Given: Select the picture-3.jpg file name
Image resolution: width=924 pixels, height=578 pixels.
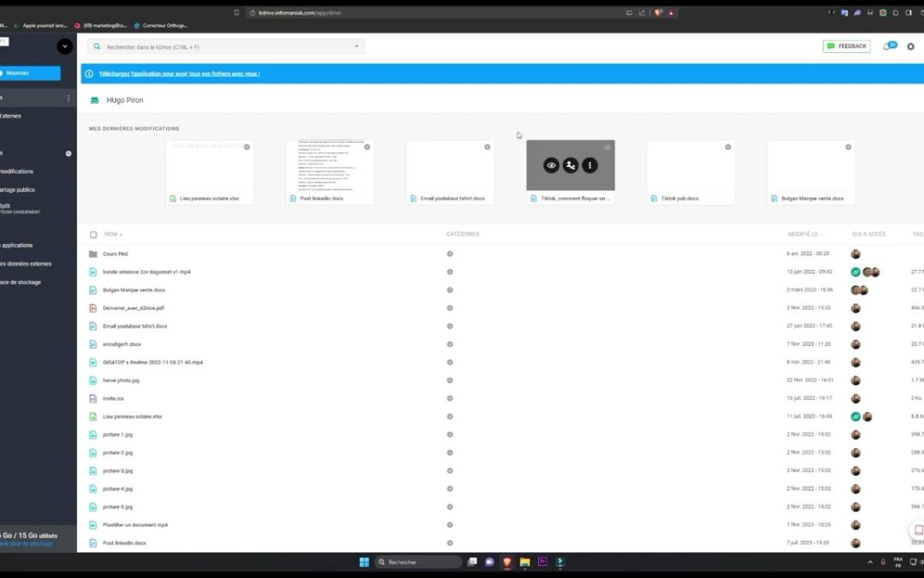Looking at the screenshot, I should coord(118,471).
